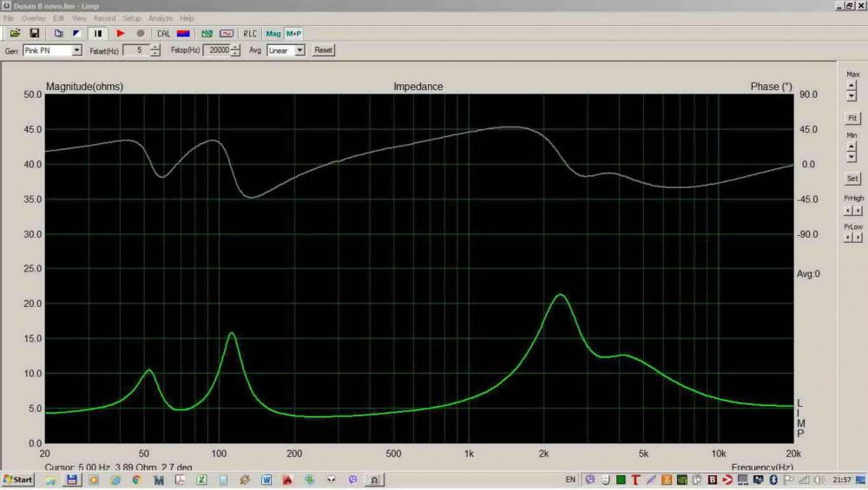This screenshot has height=490, width=868.
Task: Adjust the Max graph range spinner
Action: [852, 91]
